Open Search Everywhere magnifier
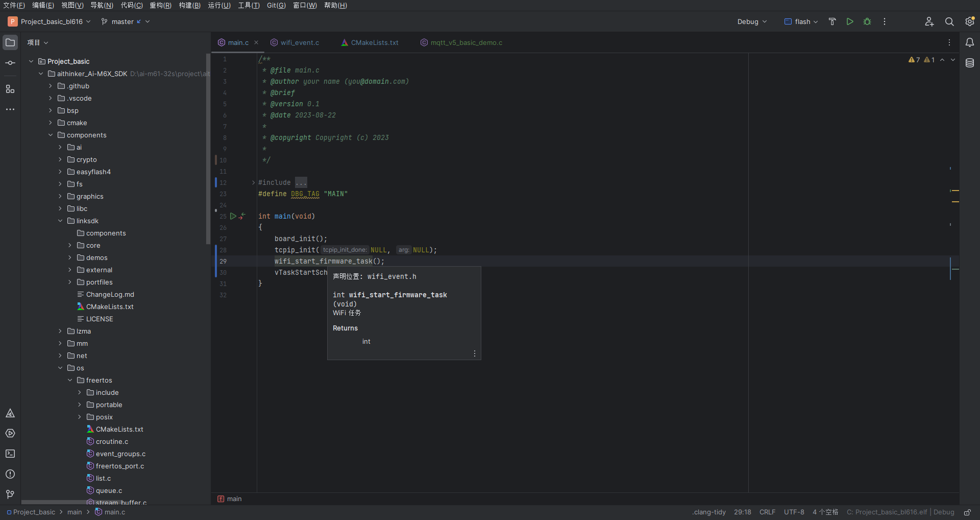Screen dimensions: 980x520 pos(949,21)
